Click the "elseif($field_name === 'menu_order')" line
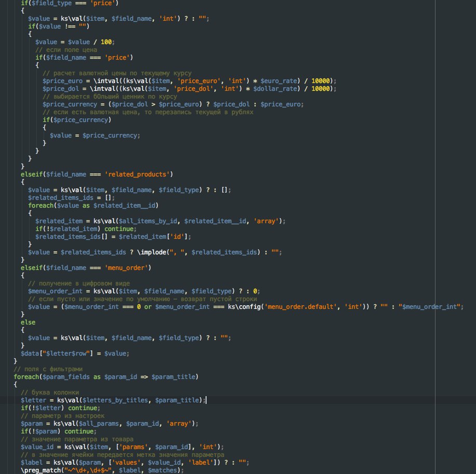The height and width of the screenshot is (474, 476). (x=86, y=268)
